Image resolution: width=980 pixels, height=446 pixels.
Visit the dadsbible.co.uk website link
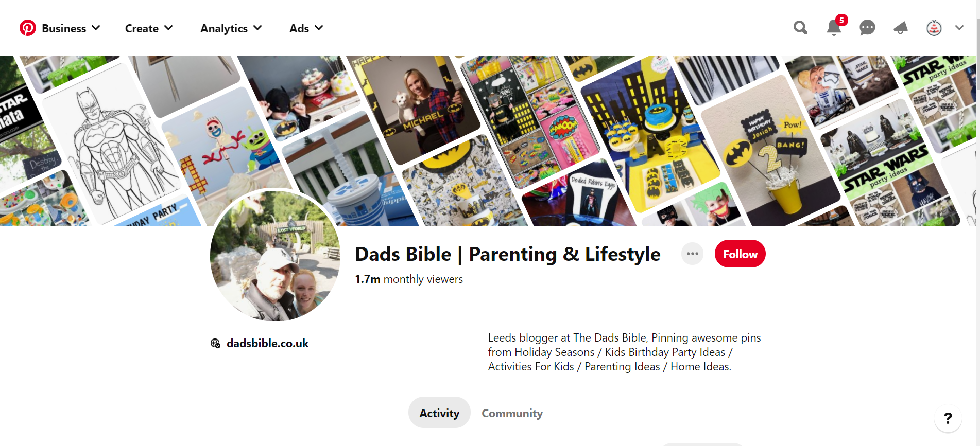(267, 343)
